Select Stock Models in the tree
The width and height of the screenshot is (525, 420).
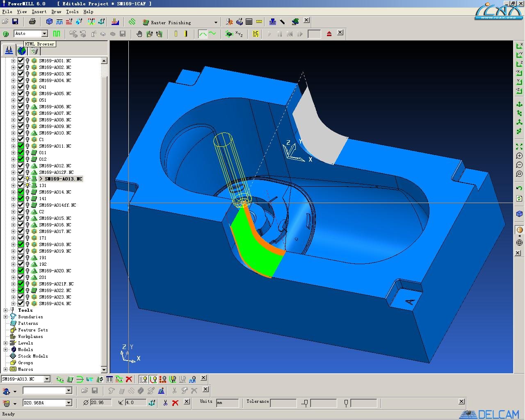[x=33, y=356]
